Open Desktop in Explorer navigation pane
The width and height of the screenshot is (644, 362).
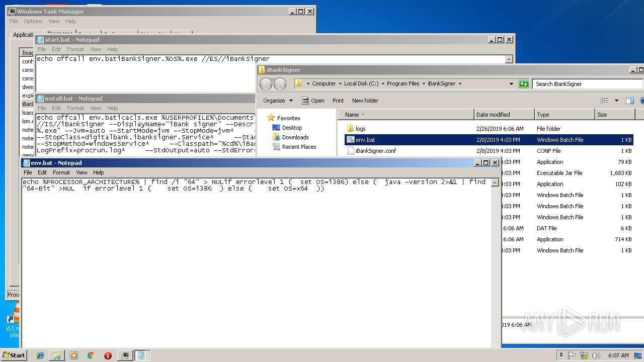[x=292, y=128]
